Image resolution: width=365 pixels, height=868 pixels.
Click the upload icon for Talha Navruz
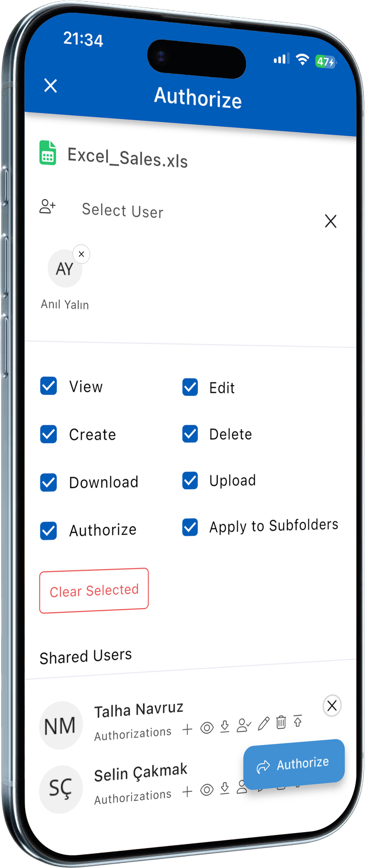pyautogui.click(x=298, y=721)
